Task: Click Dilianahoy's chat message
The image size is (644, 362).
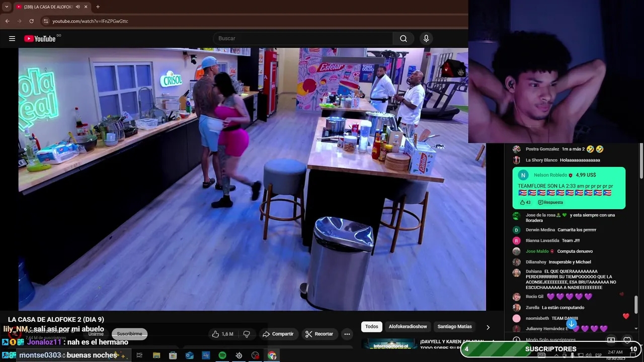Action: (570, 262)
